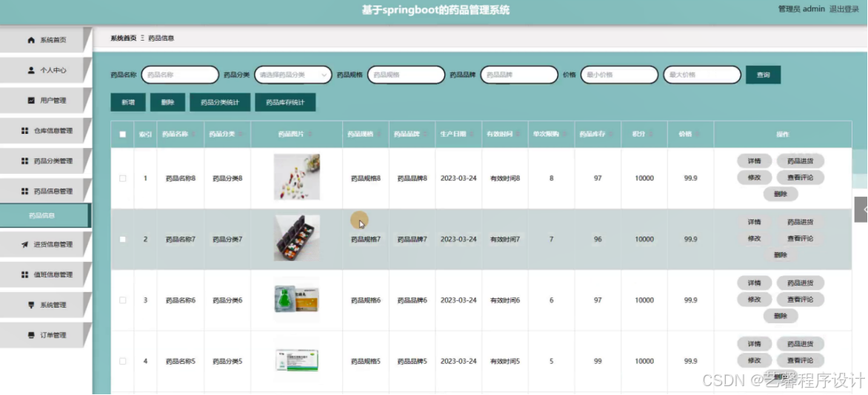
Task: Click the icon beside 用户管理
Action: [x=32, y=101]
